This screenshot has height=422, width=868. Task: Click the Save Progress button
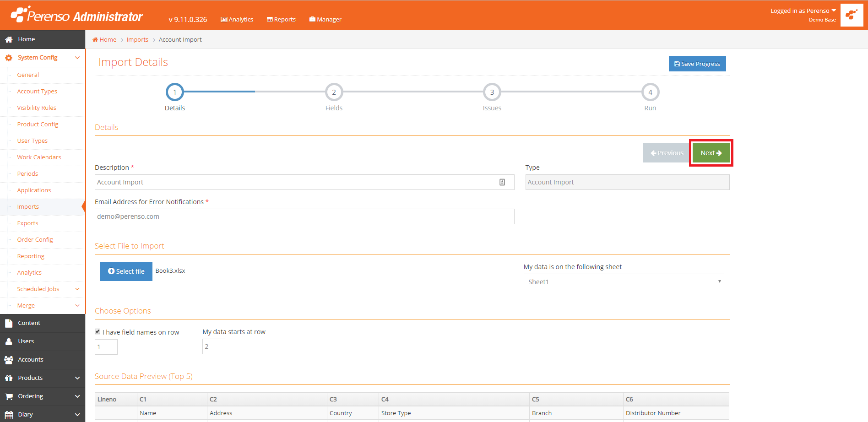tap(697, 64)
